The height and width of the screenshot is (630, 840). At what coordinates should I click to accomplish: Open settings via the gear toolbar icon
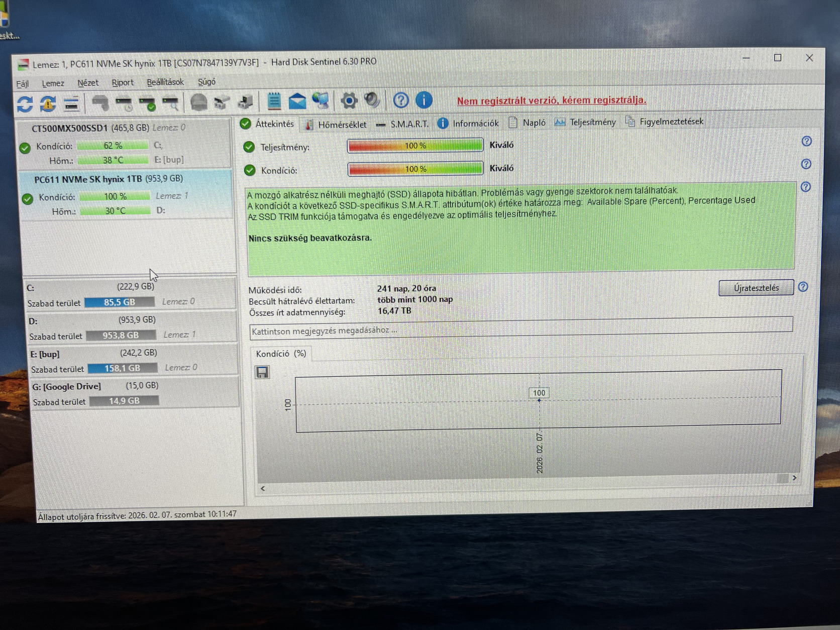(x=349, y=100)
